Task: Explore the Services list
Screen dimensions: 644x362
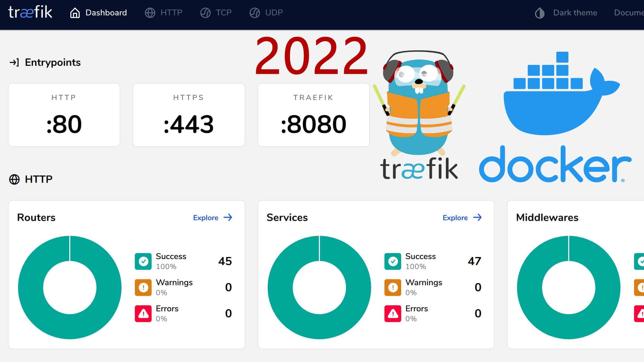Action: coord(462,218)
